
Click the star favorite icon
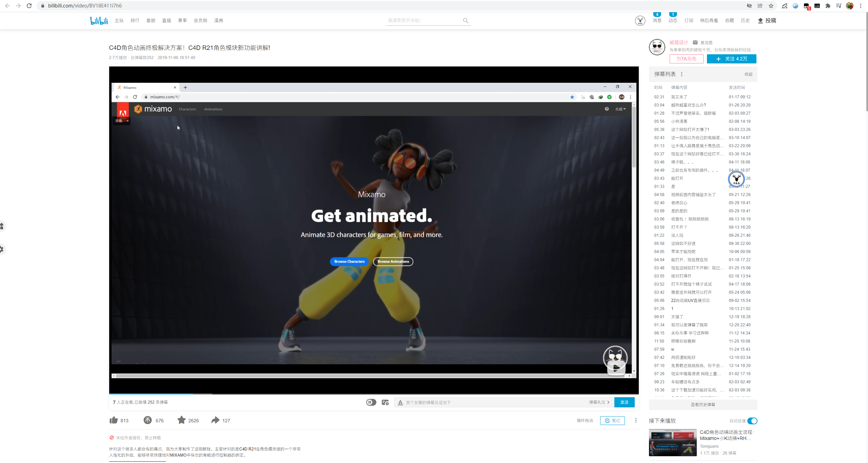click(x=182, y=420)
